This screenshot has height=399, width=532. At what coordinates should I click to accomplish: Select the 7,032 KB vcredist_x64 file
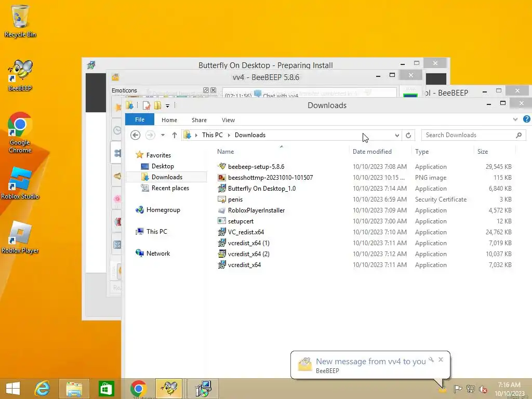tap(244, 264)
